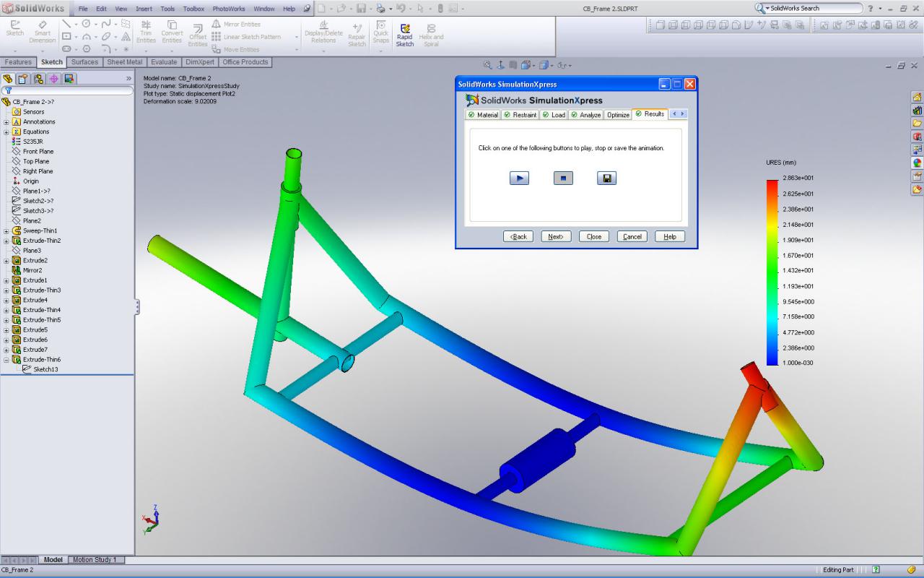The image size is (924, 578).
Task: Stop the displacement animation
Action: pyautogui.click(x=563, y=178)
